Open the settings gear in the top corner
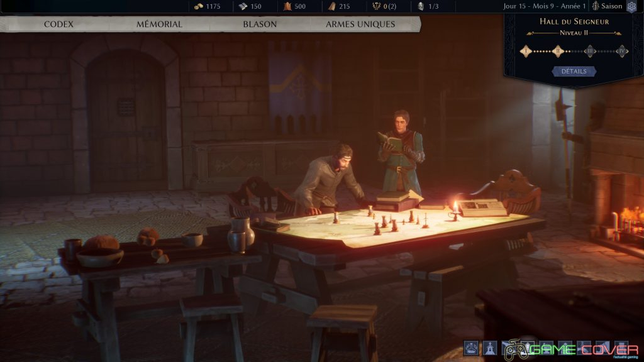Screen dimensions: 644x362 (631, 6)
